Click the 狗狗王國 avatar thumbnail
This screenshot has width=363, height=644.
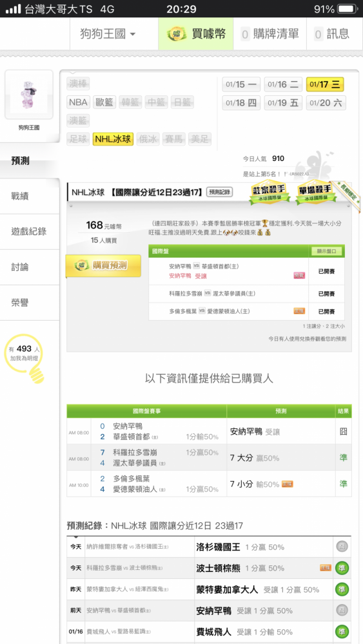(29, 95)
